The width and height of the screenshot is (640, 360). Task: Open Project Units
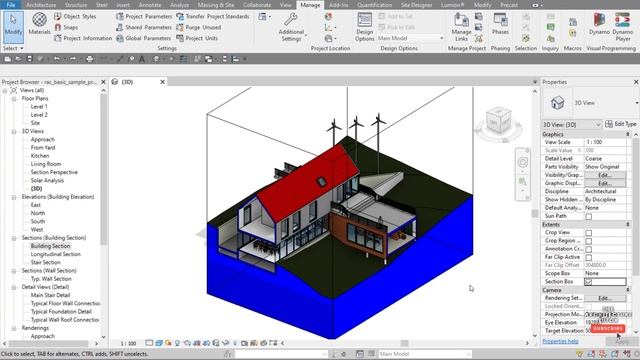click(x=197, y=38)
